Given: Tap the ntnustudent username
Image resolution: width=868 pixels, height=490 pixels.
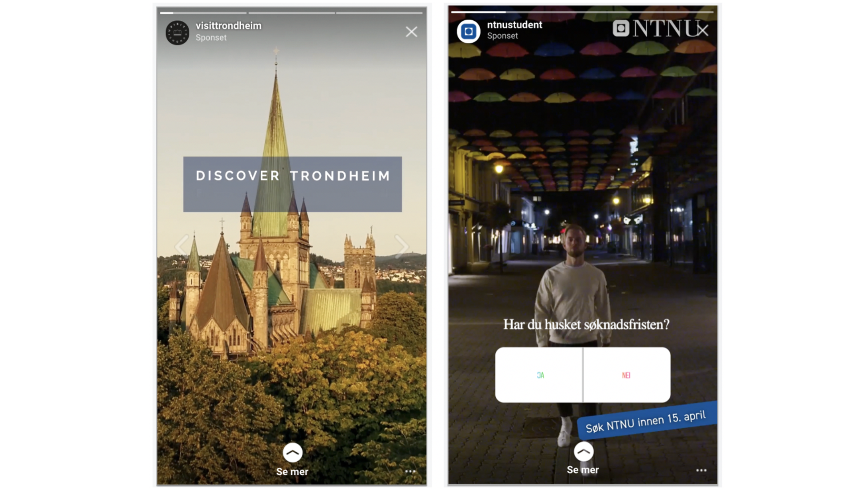Looking at the screenshot, I should (x=515, y=25).
